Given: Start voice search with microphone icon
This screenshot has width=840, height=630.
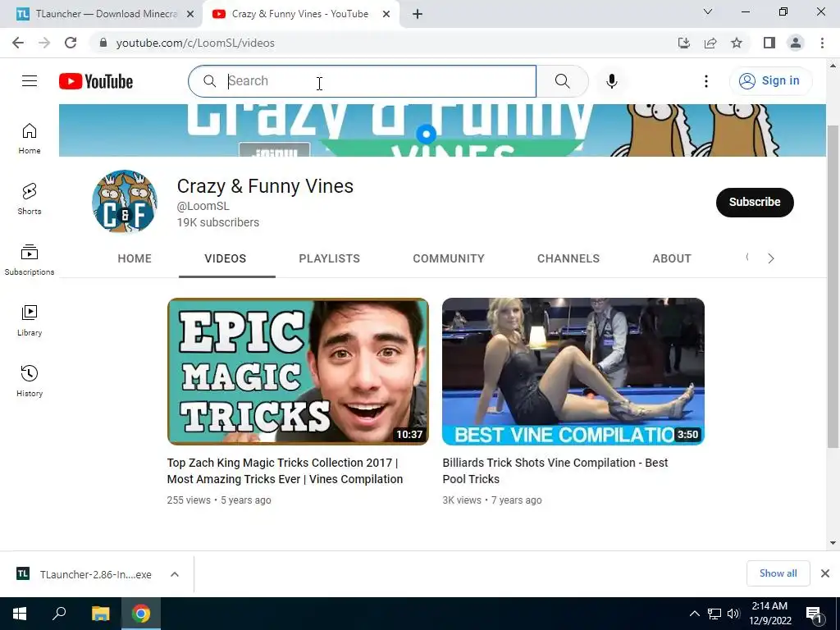Looking at the screenshot, I should click(612, 81).
